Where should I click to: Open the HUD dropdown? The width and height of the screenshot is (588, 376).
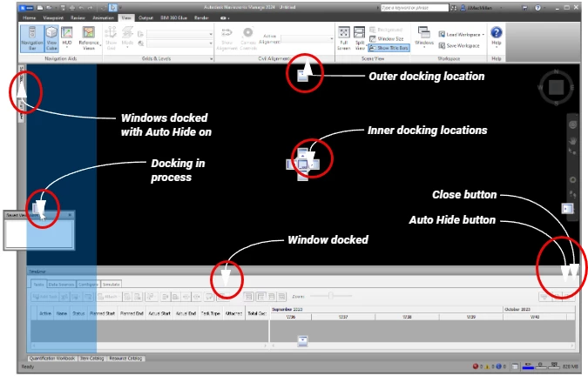(67, 37)
